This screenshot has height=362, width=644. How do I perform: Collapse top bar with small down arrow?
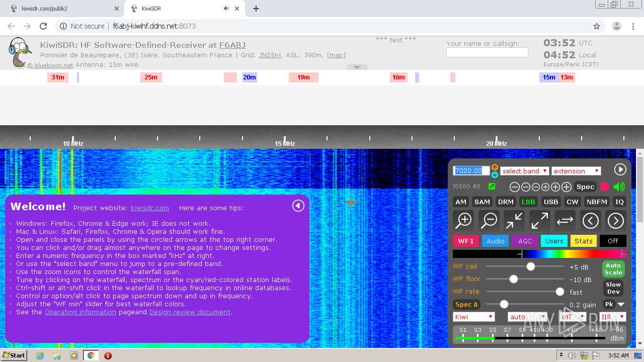pyautogui.click(x=357, y=67)
